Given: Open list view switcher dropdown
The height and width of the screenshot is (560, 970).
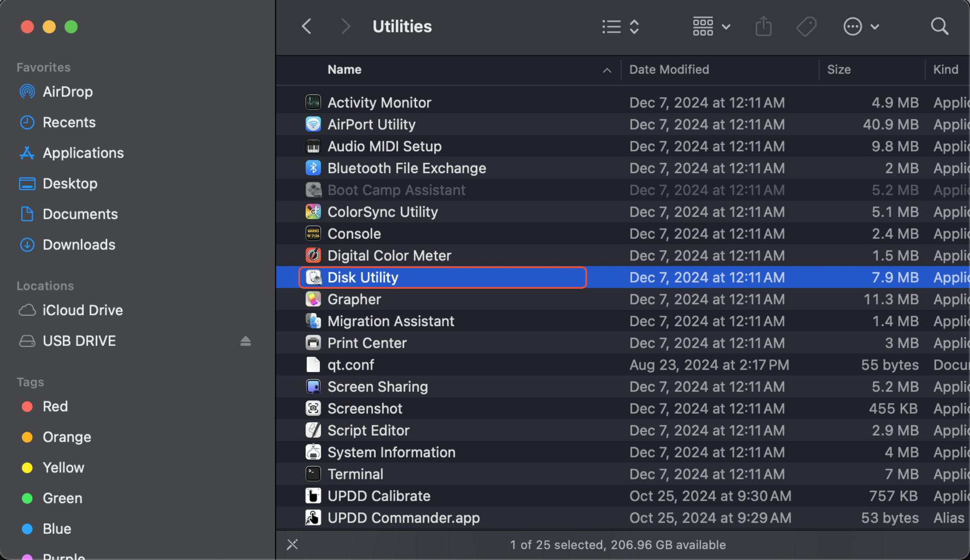Looking at the screenshot, I should (620, 27).
